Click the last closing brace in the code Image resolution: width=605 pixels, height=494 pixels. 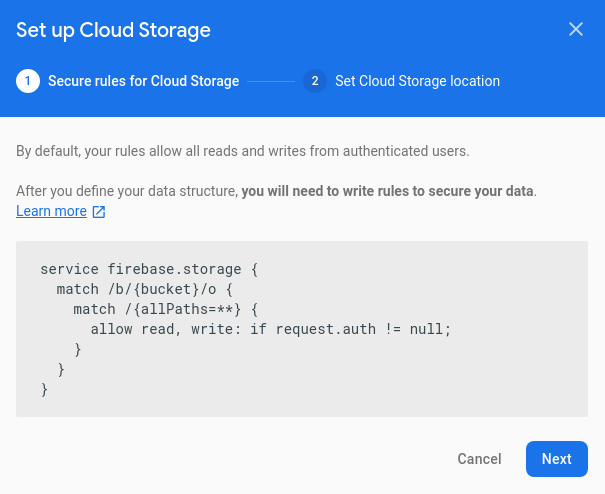pos(44,390)
